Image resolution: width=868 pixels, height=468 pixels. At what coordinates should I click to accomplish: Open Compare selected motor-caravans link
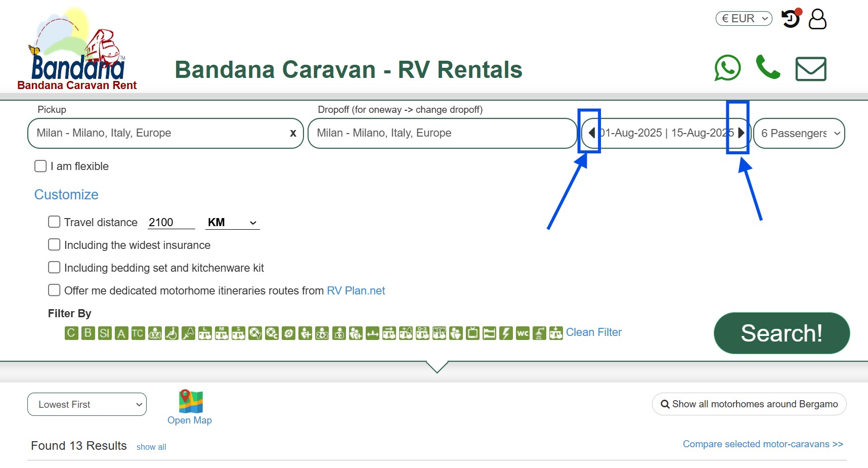point(763,444)
